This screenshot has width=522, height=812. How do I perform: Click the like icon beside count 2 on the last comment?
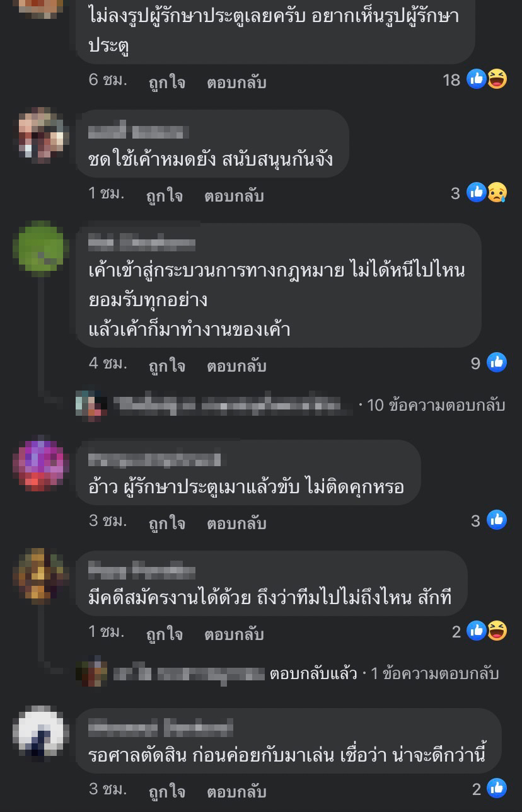tap(497, 789)
